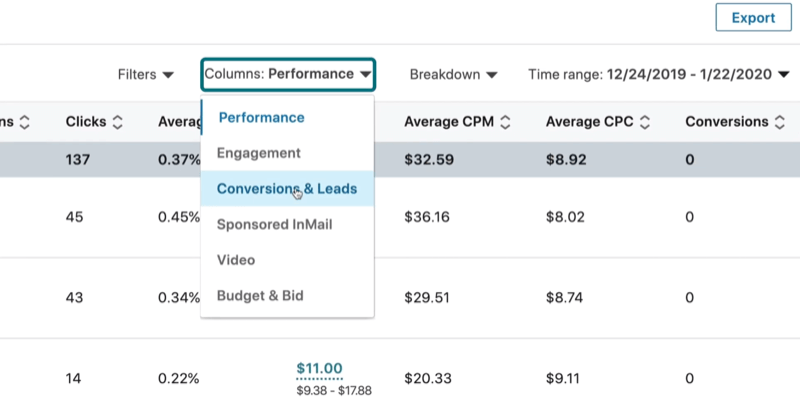The height and width of the screenshot is (405, 800).
Task: Click sort arrows left of Clicks header
Action: [x=25, y=122]
